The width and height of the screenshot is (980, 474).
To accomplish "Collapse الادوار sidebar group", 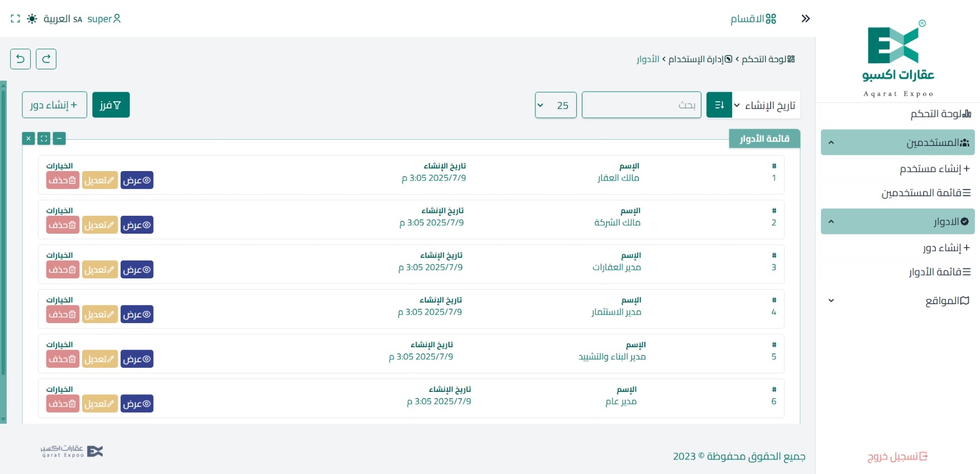I will (x=897, y=221).
